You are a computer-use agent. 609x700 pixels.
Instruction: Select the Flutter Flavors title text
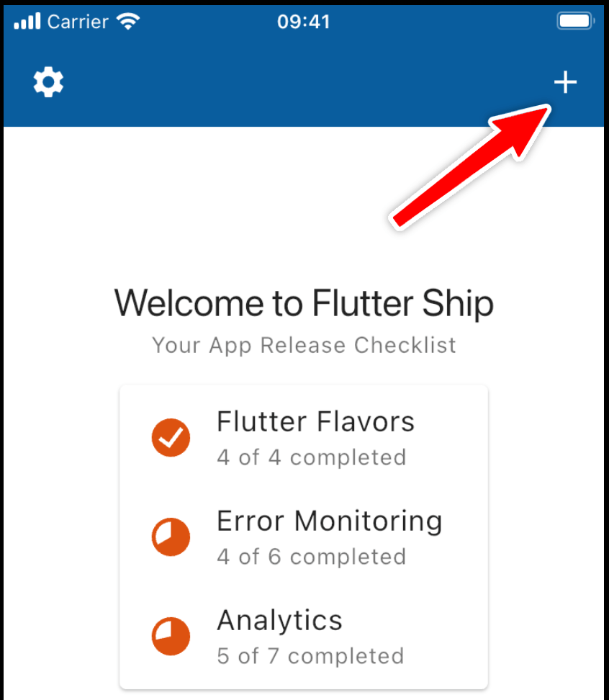pos(315,421)
